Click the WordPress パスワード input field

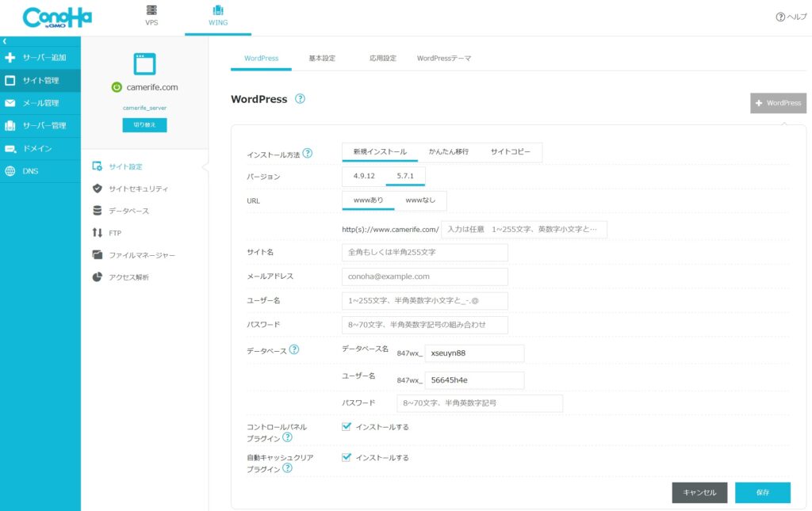tap(425, 325)
